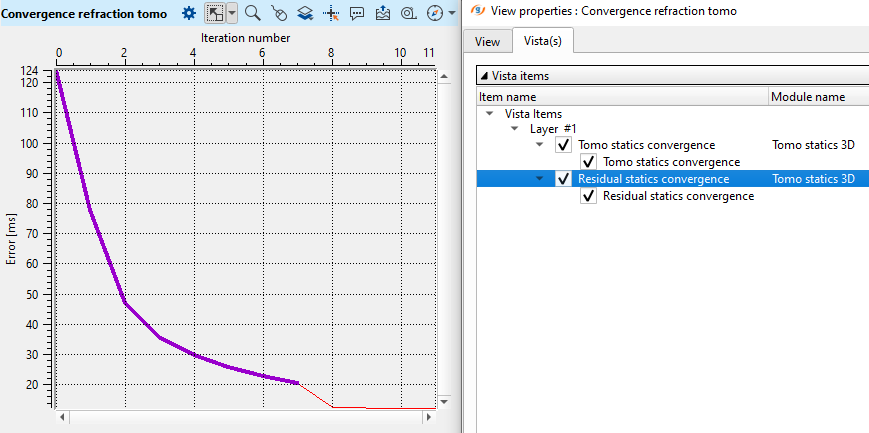
Task: Collapse the parent Tomo statics convergence node
Action: [x=539, y=145]
